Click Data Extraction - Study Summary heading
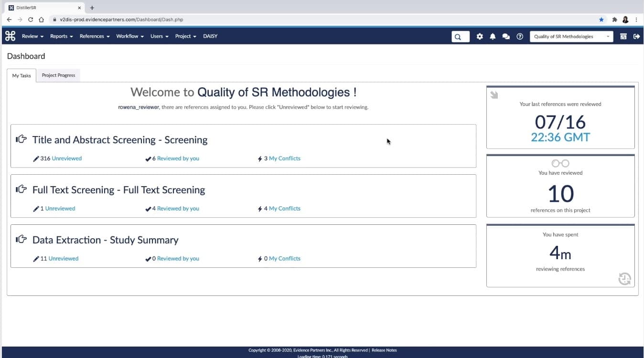644x358 pixels. [105, 240]
